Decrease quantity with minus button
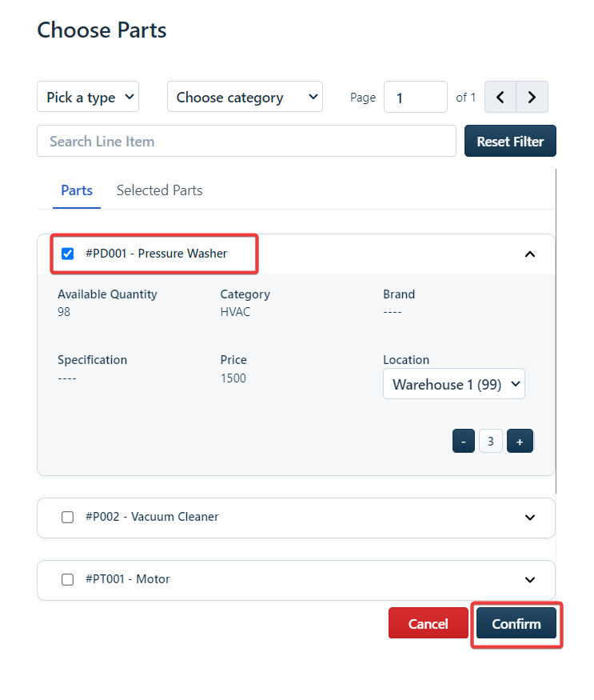This screenshot has height=700, width=594. click(x=464, y=442)
